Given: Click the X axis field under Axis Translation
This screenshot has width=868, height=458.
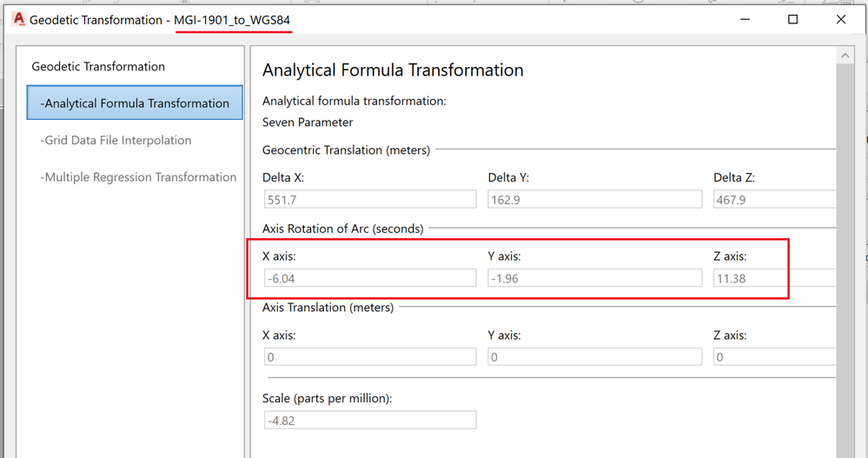Looking at the screenshot, I should coord(369,357).
